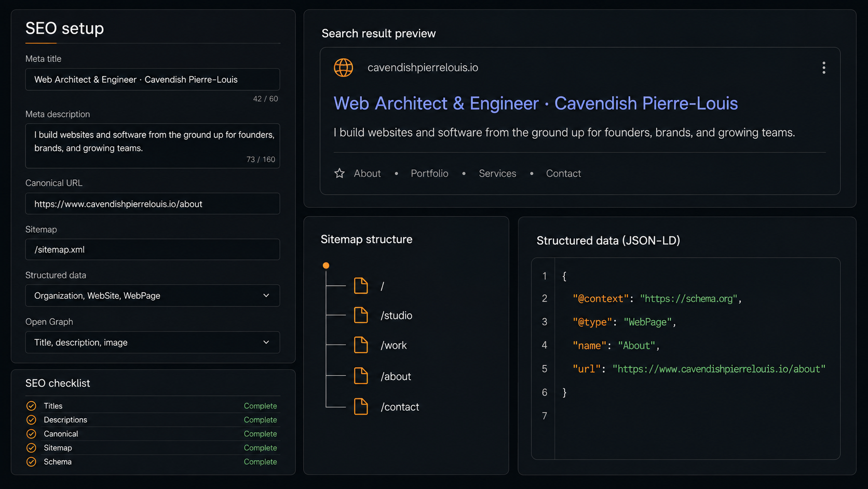Viewport: 868px width, 489px height.
Task: Click the Search result preview heading
Action: coord(378,33)
